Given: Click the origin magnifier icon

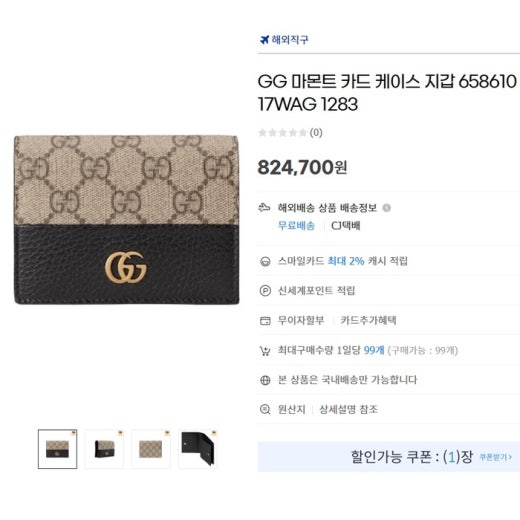Looking at the screenshot, I should click(x=265, y=409).
